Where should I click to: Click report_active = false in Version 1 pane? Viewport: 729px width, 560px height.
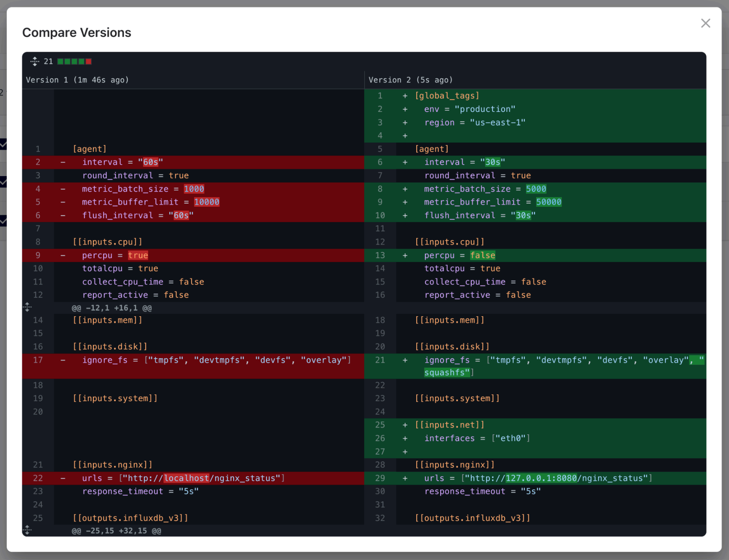[135, 295]
